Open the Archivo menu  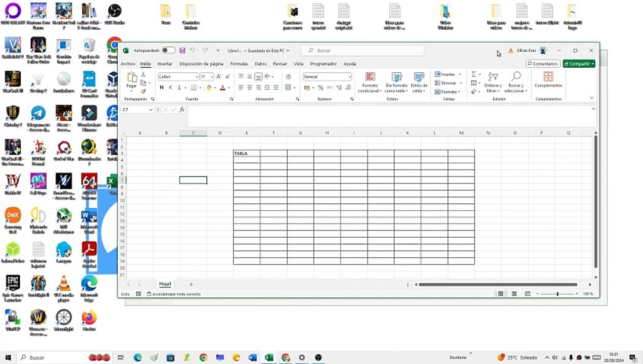128,64
